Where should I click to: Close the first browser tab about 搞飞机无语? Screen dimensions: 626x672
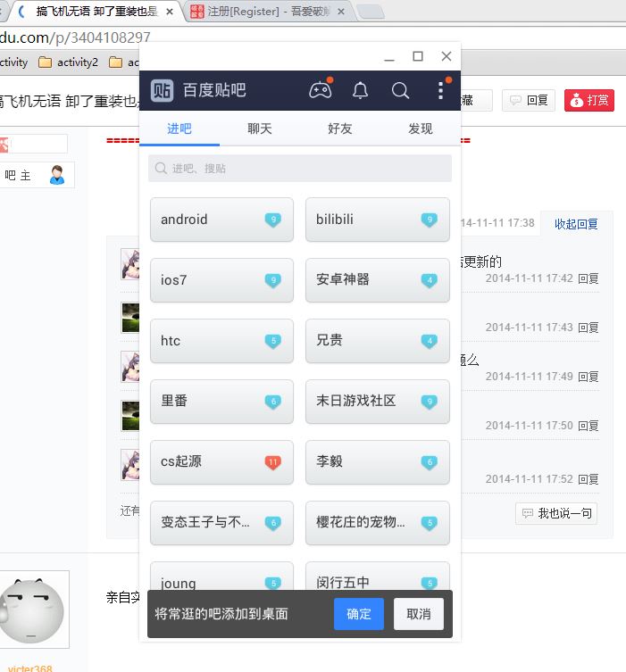pyautogui.click(x=170, y=12)
